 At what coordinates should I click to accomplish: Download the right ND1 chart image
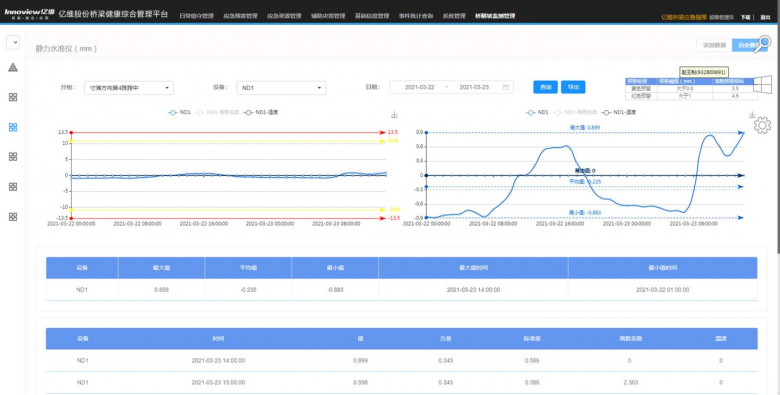pyautogui.click(x=752, y=115)
